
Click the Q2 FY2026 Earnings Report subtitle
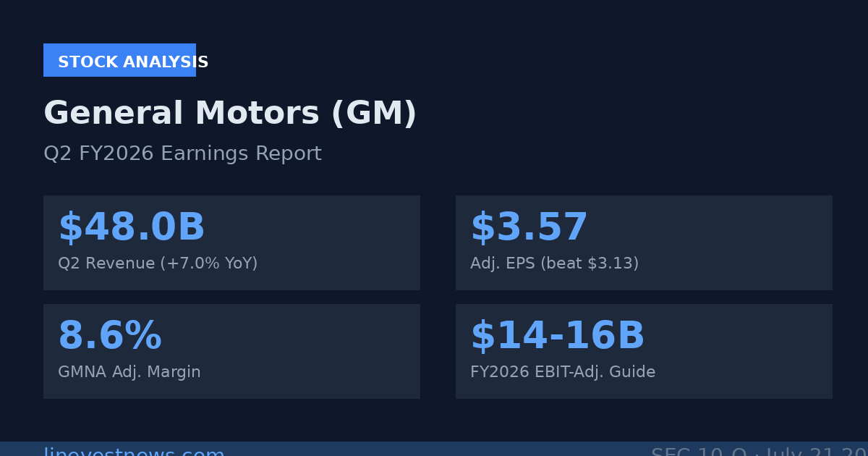pyautogui.click(x=182, y=154)
